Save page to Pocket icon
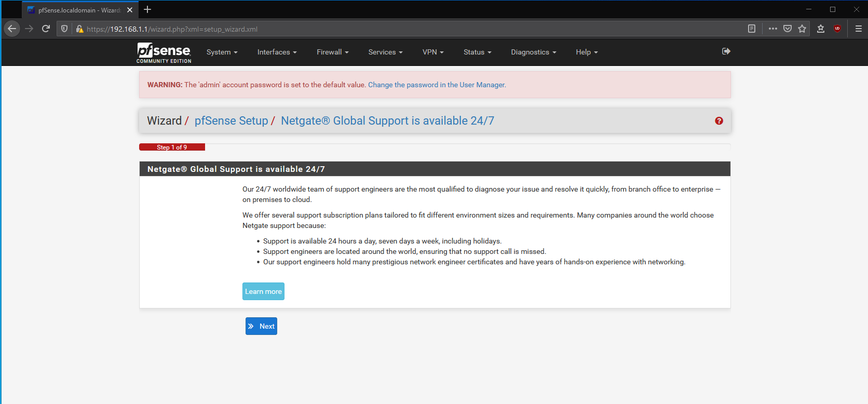Viewport: 868px width, 404px height. [788, 29]
